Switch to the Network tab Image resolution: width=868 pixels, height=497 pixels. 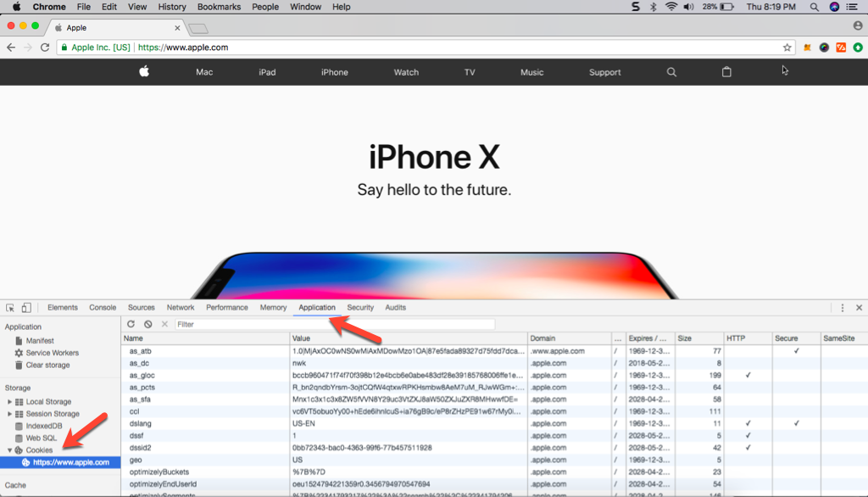181,308
